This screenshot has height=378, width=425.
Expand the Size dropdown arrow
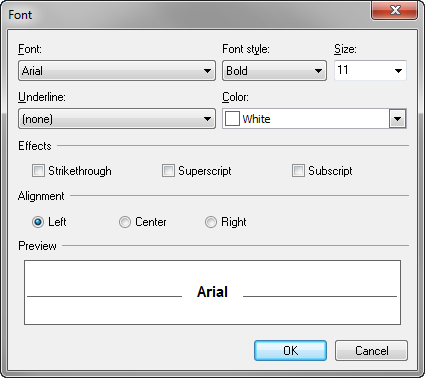398,71
